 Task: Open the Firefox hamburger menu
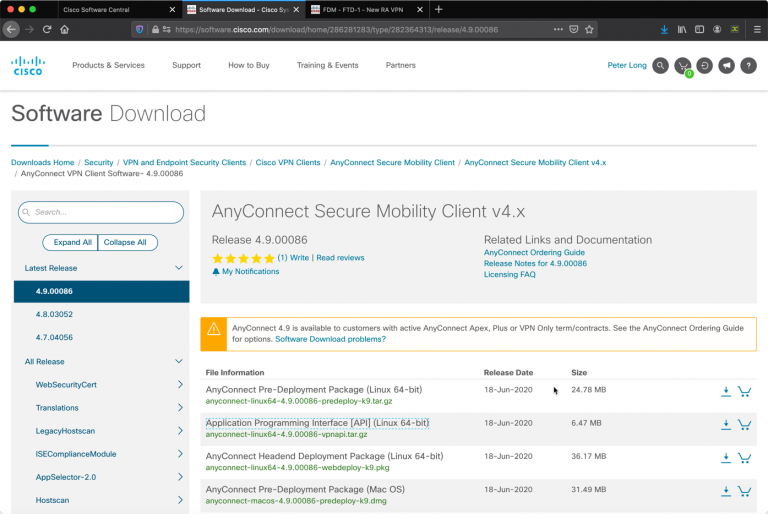[x=757, y=29]
